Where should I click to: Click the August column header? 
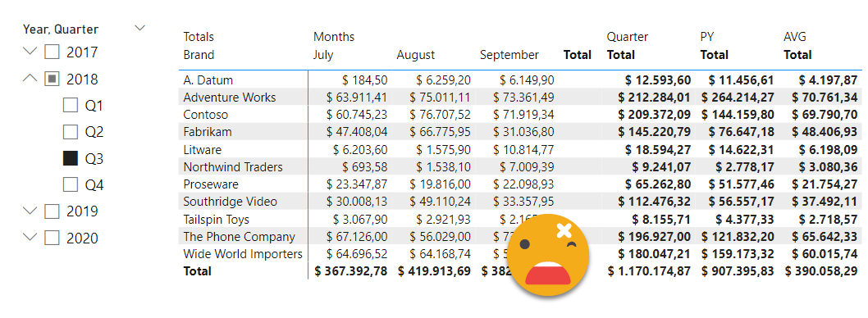point(416,55)
